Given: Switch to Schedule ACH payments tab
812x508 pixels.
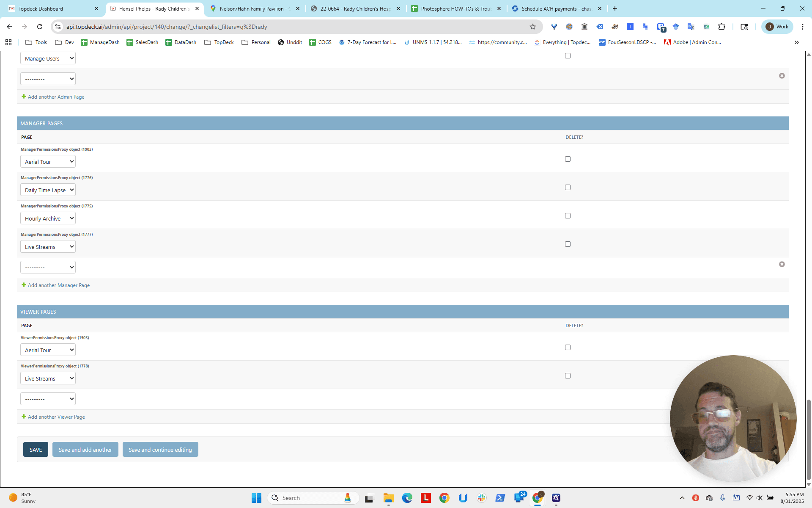Looking at the screenshot, I should pyautogui.click(x=556, y=8).
